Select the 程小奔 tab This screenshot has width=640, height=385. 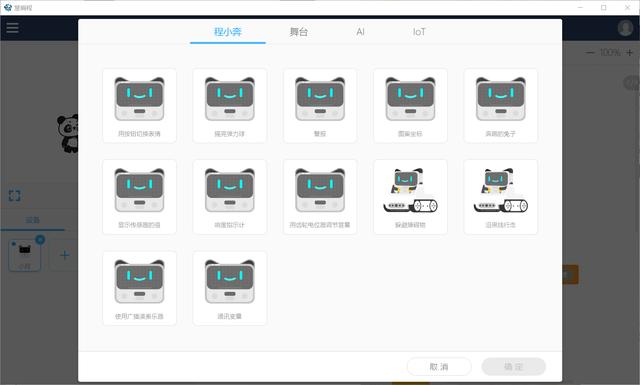[228, 32]
